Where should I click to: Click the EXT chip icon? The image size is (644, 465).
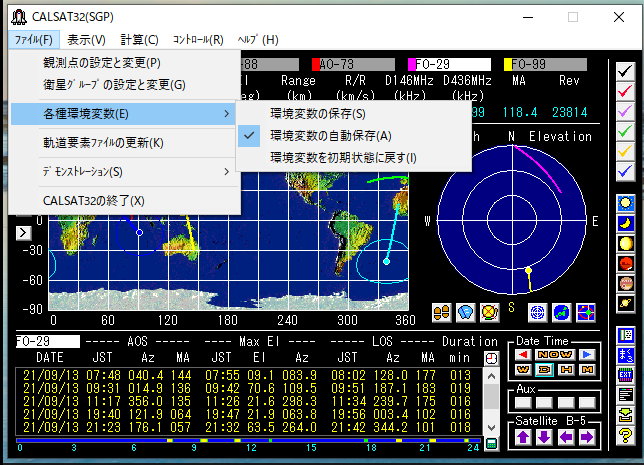pyautogui.click(x=626, y=375)
